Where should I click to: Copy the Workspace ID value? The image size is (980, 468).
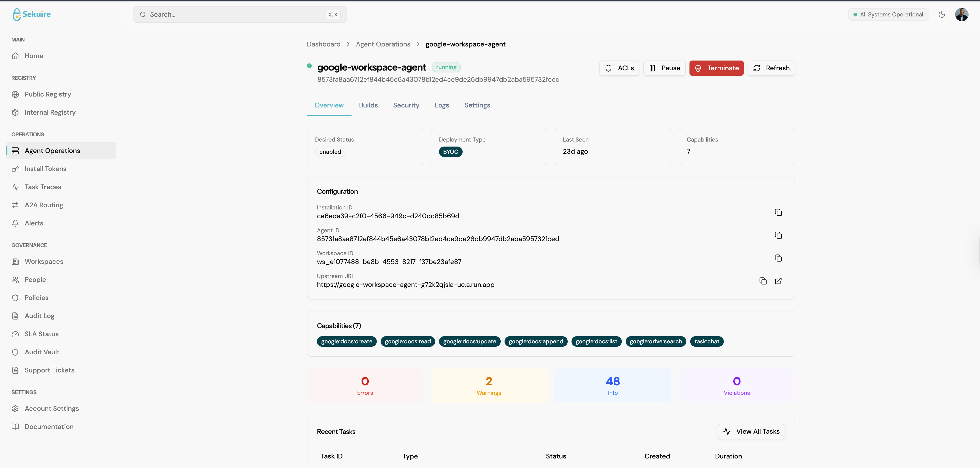[778, 258]
